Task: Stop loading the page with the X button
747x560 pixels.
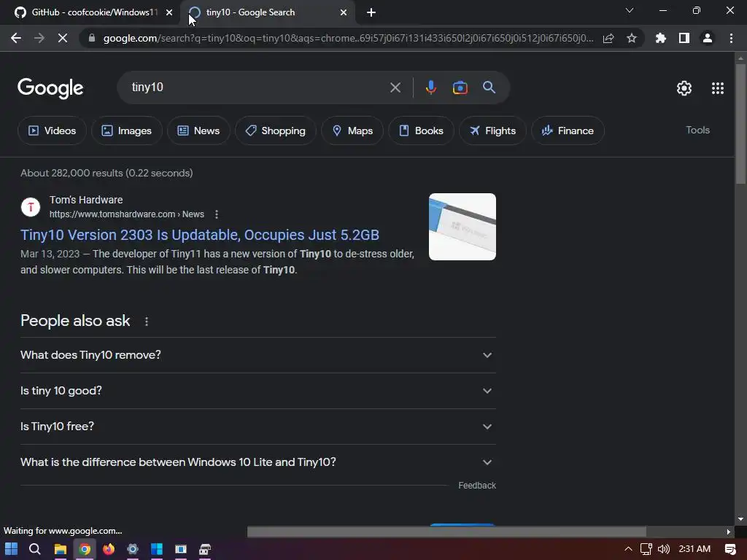Action: [63, 38]
